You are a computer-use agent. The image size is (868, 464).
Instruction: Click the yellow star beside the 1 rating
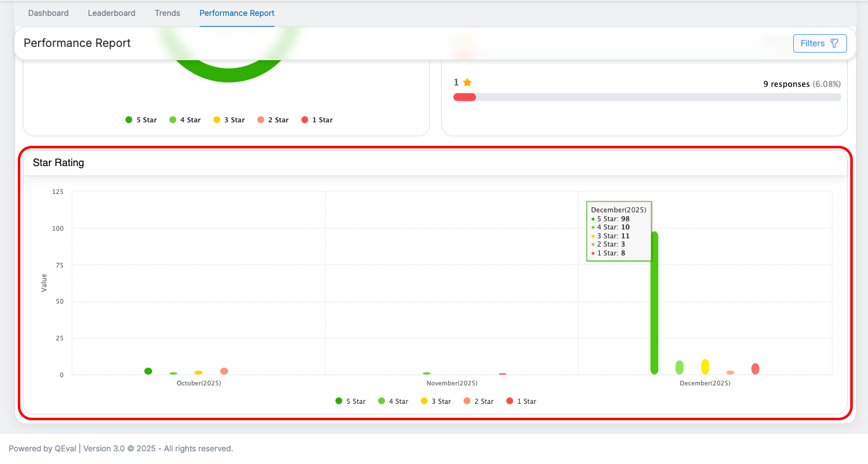pos(467,82)
